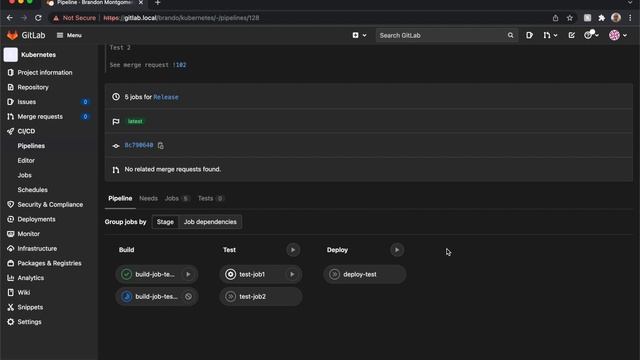Play all manual jobs in Deploy stage

[x=397, y=250]
